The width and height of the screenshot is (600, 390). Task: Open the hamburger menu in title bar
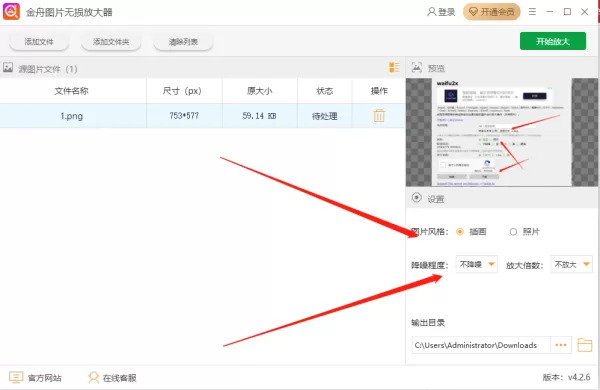tap(532, 12)
